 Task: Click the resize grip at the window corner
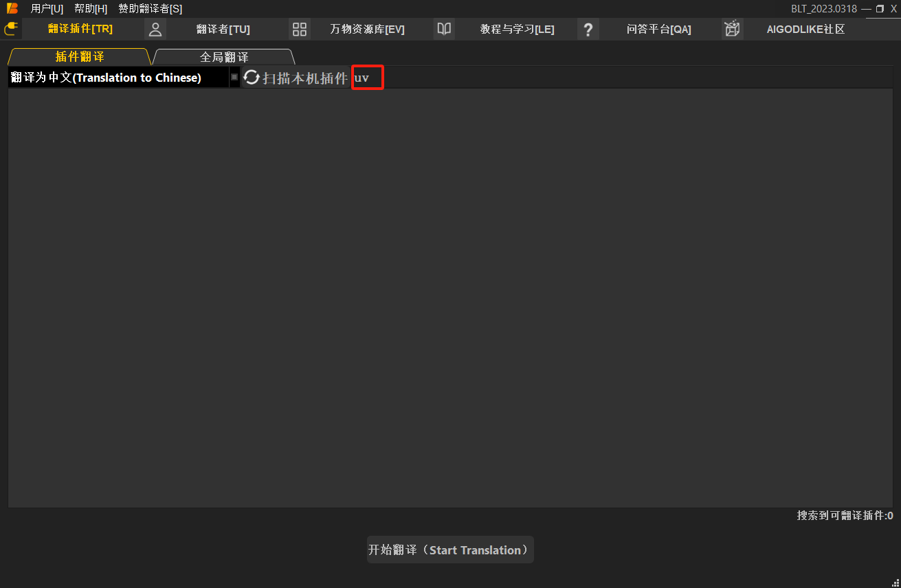pyautogui.click(x=896, y=583)
